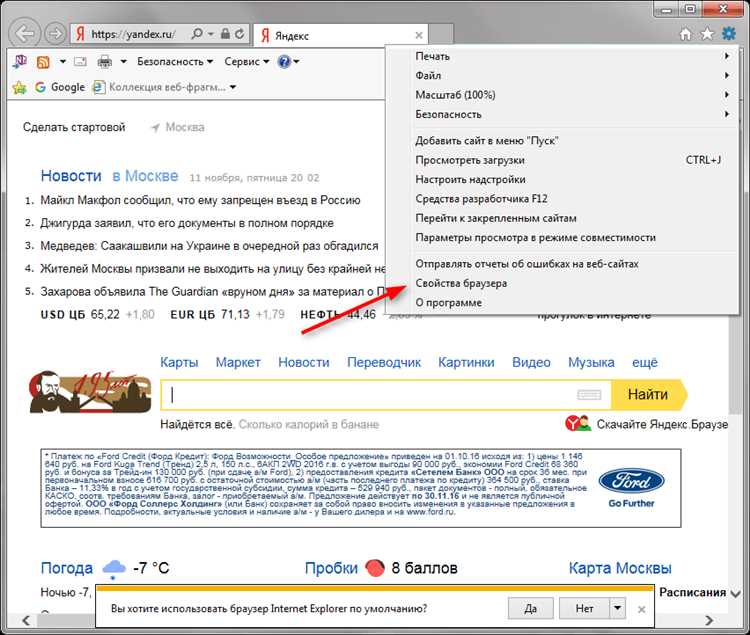Click the Refresh icon in address bar
Image resolution: width=750 pixels, height=635 pixels.
point(239,33)
